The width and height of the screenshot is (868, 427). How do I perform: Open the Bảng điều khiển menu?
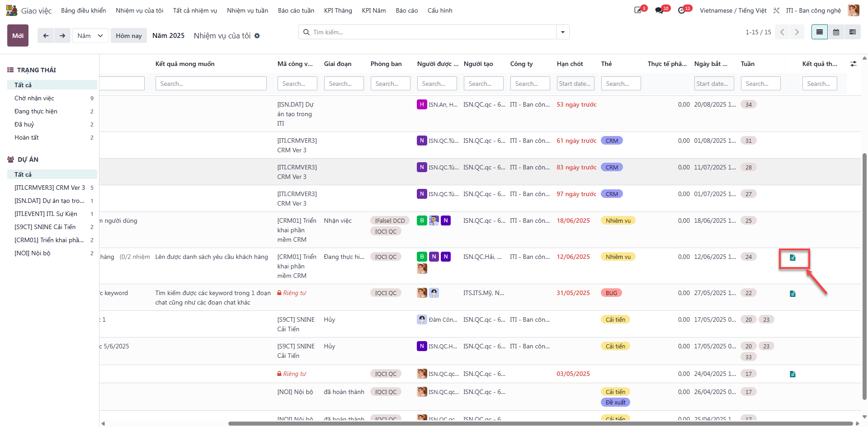pyautogui.click(x=84, y=10)
